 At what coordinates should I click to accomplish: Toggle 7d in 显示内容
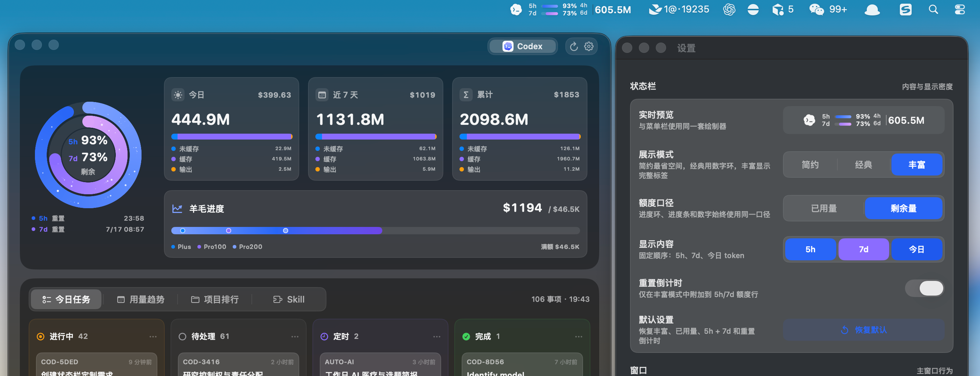[863, 249]
